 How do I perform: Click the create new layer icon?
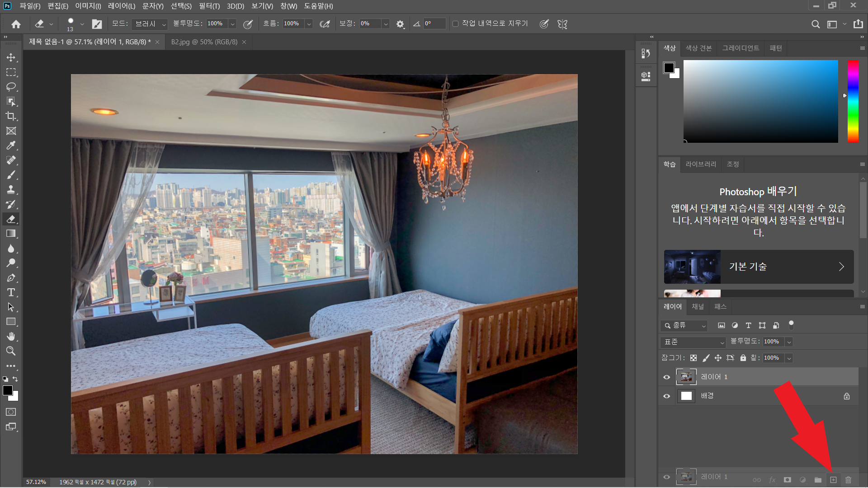(x=833, y=480)
